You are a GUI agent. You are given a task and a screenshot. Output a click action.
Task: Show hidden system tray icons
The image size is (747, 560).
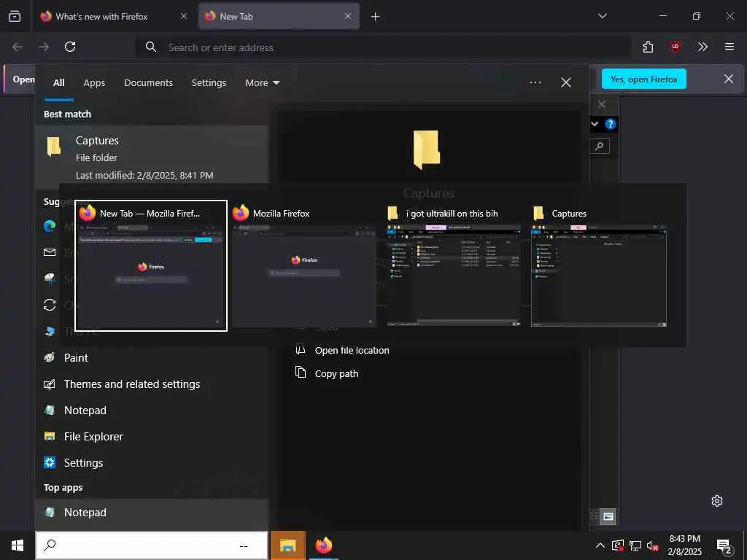coord(600,545)
